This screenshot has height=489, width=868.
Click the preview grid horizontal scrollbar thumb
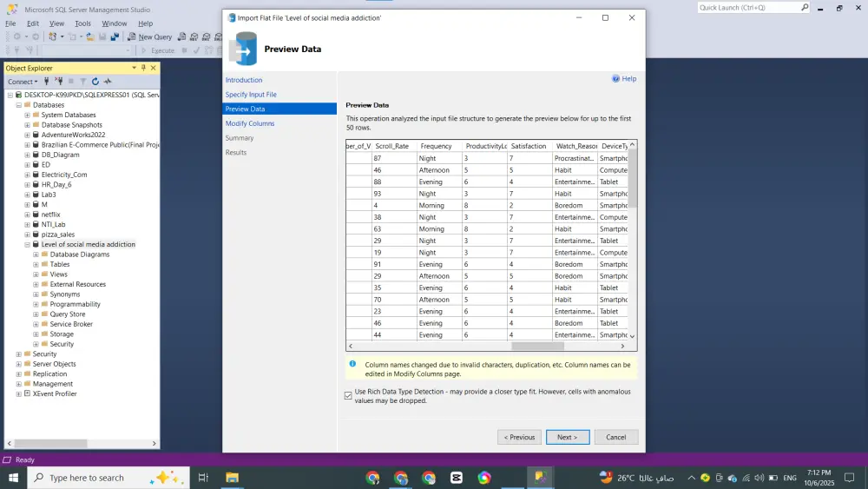point(537,346)
